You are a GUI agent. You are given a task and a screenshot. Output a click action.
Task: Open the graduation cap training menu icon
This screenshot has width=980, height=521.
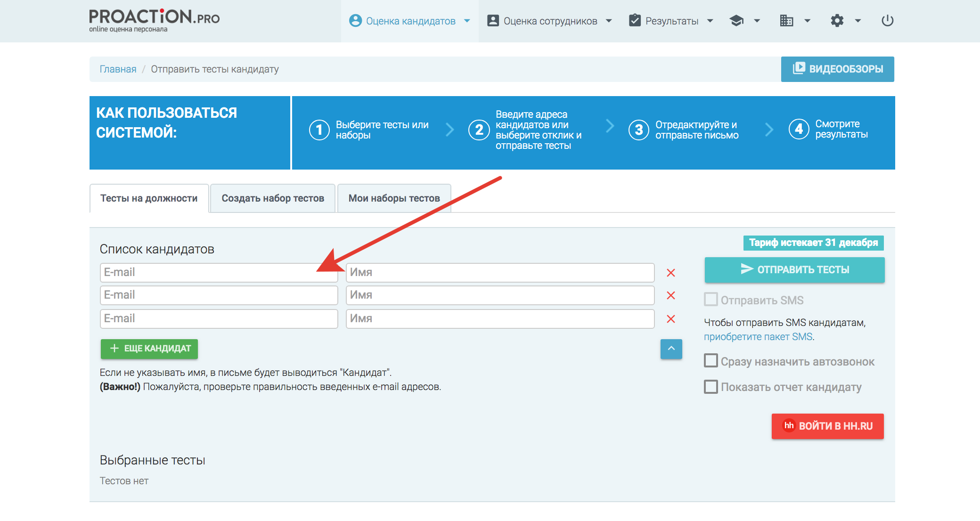pos(736,21)
